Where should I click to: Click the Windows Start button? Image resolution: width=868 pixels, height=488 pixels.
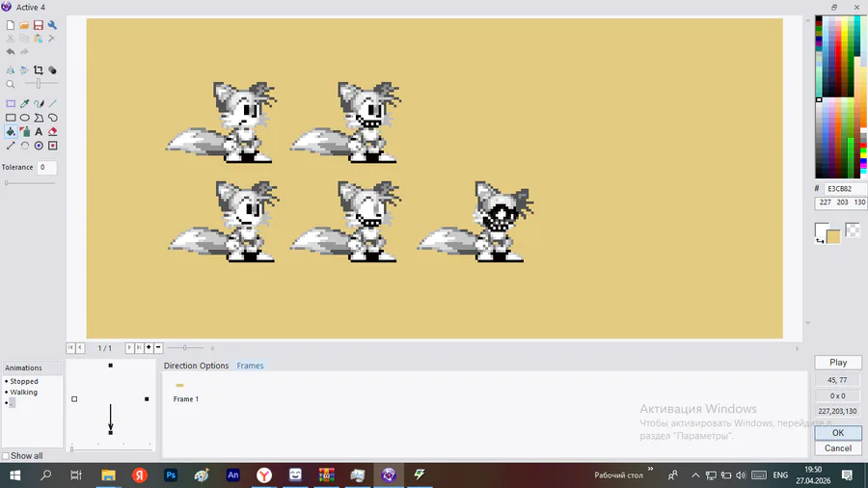(14, 474)
